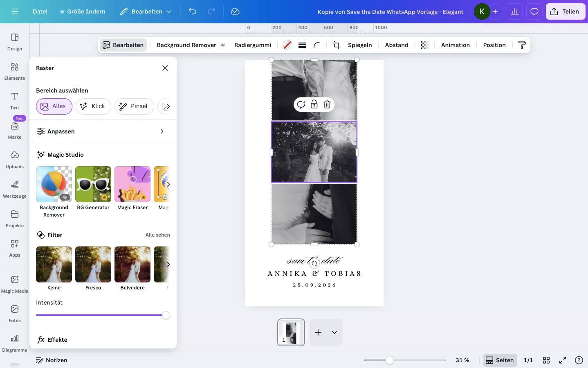The width and height of the screenshot is (588, 368).
Task: Open the Apps sidebar panel
Action: click(x=15, y=248)
